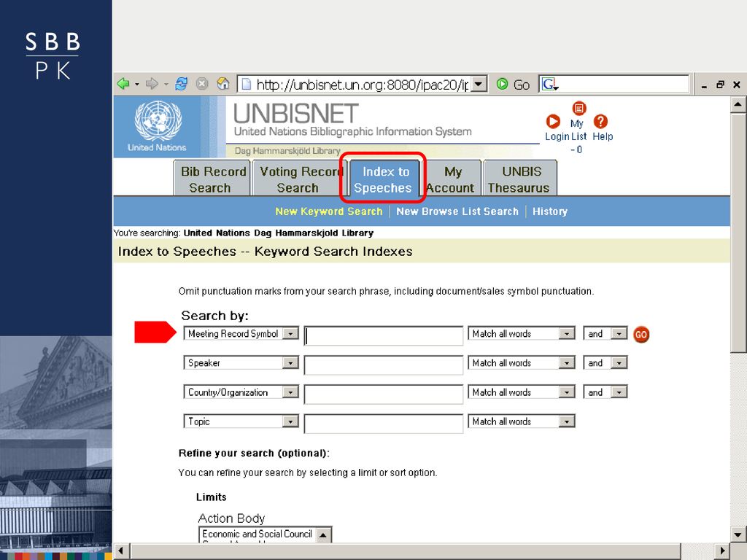Open the 'and' operator dropdown in Speaker row
747x560 pixels.
(x=619, y=363)
